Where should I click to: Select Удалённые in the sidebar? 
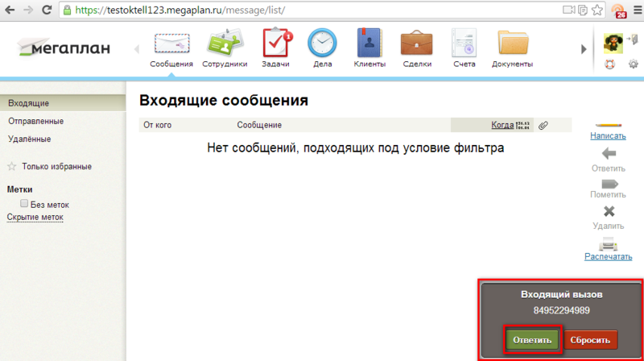(x=29, y=139)
